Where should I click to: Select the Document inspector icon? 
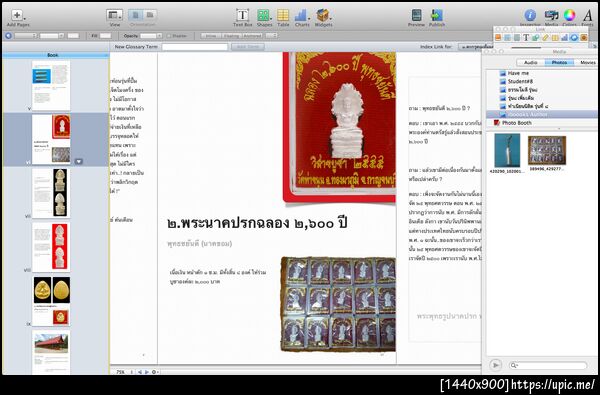coord(498,38)
